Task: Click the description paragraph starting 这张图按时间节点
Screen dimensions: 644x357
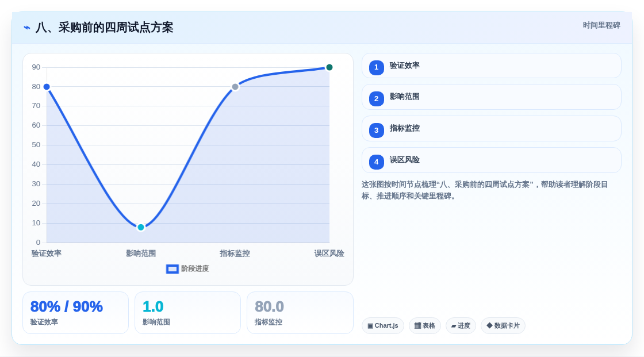Action: (485, 190)
